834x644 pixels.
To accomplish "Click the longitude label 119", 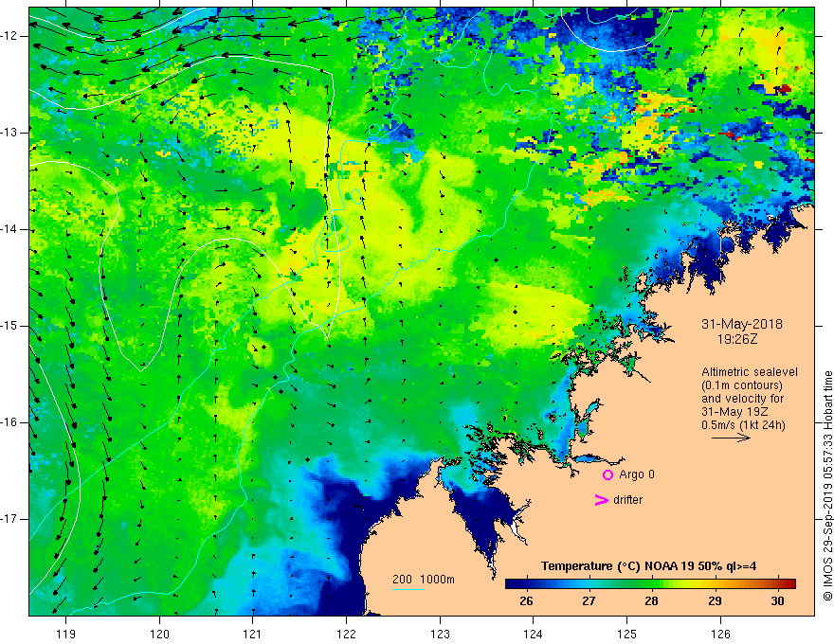I will (66, 634).
